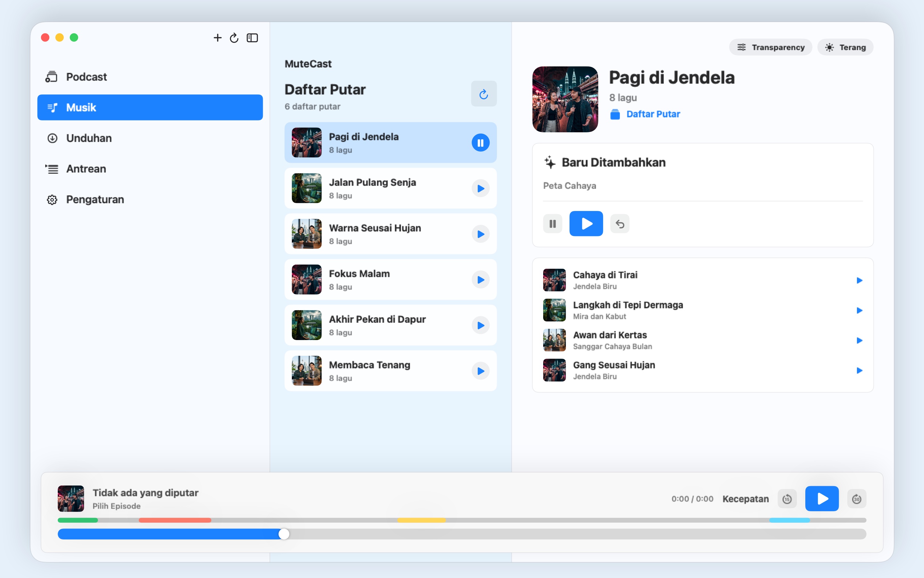The height and width of the screenshot is (578, 924).
Task: Select the Langkah di Tepi Dermaga title
Action: [x=628, y=305]
